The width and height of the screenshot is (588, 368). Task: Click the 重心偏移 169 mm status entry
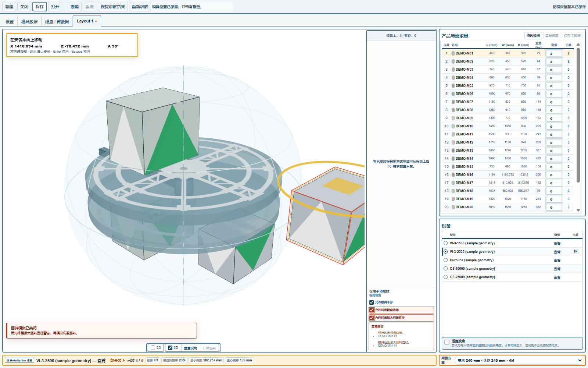pos(240,361)
